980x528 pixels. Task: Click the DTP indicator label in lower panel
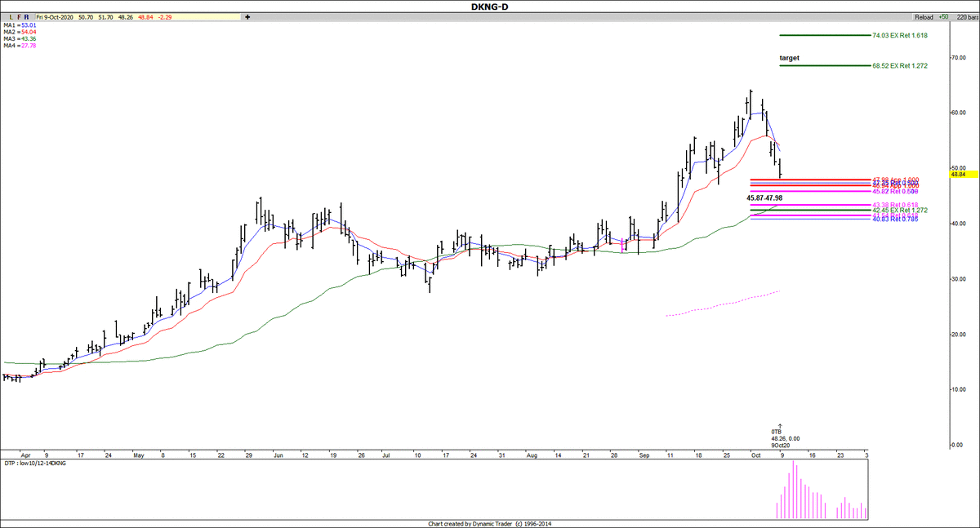pyautogui.click(x=38, y=463)
